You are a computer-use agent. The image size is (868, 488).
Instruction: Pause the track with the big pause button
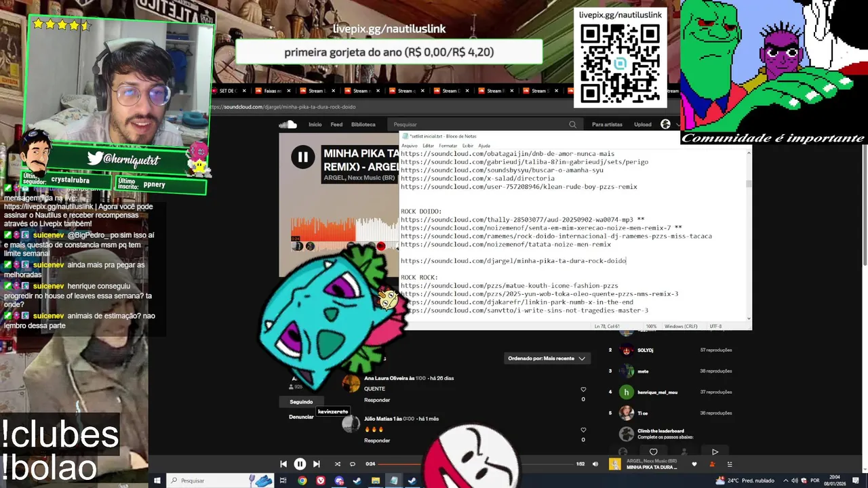coord(302,157)
